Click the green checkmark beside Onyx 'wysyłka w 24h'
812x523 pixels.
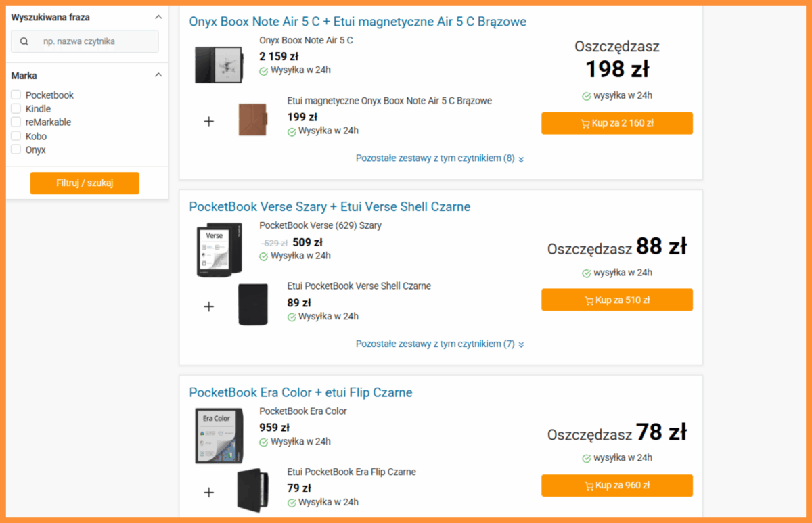coord(586,95)
